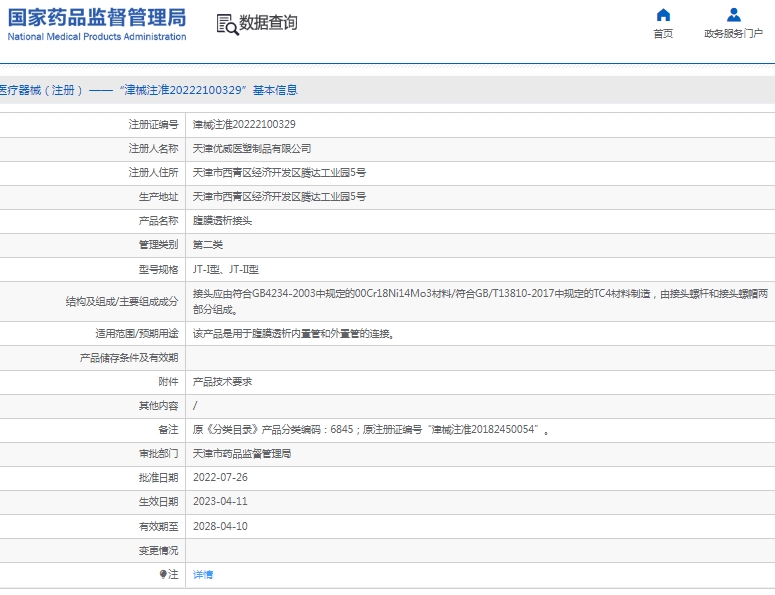The width and height of the screenshot is (775, 595).
Task: Click the 政务服务门户 person icon
Action: pos(733,15)
